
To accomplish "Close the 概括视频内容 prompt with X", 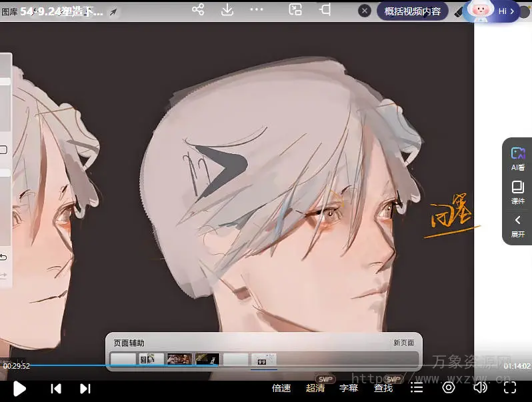I will (365, 11).
